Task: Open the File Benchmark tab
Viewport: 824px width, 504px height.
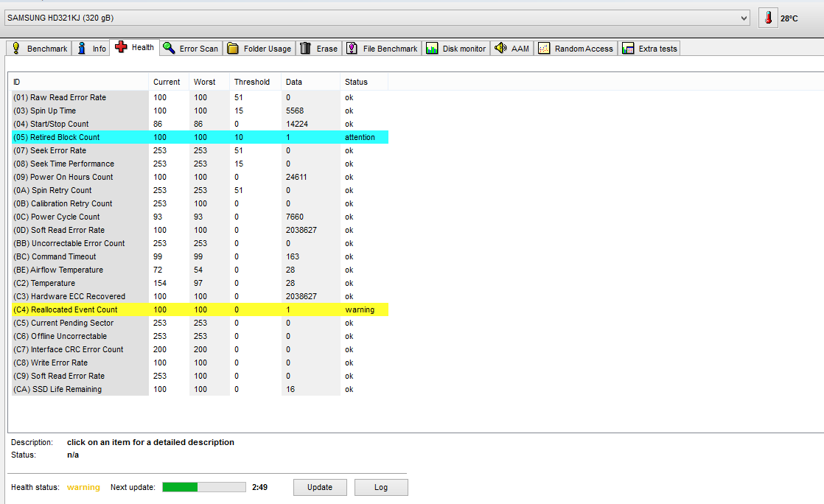Action: 382,49
